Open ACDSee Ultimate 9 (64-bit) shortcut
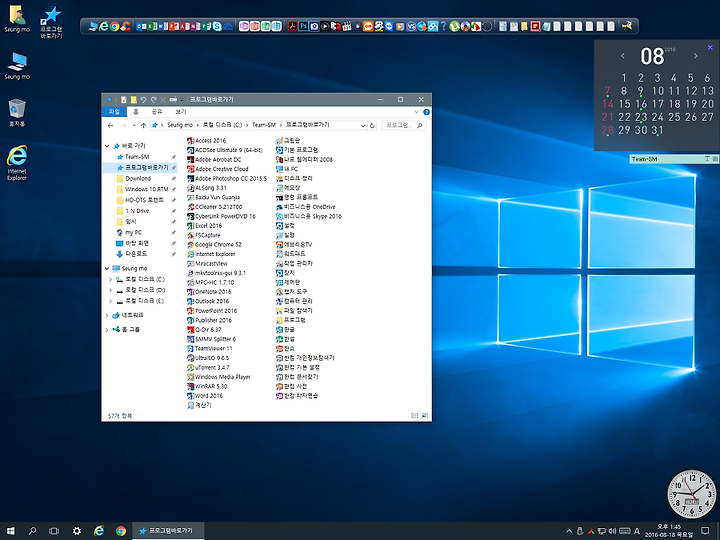The height and width of the screenshot is (540, 720). click(x=225, y=150)
